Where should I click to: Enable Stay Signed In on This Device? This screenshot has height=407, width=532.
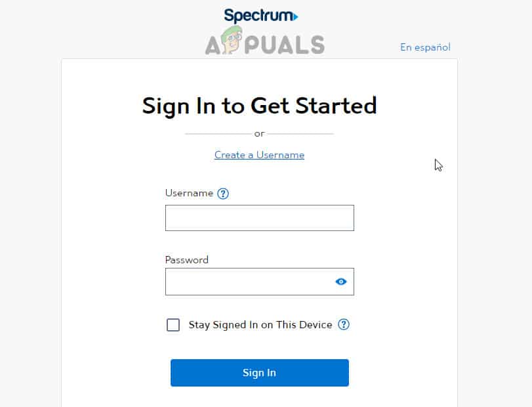point(173,324)
